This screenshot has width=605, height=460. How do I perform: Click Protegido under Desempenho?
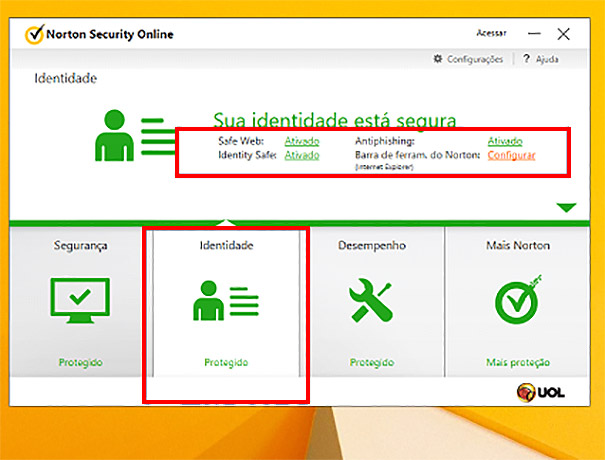click(x=372, y=362)
